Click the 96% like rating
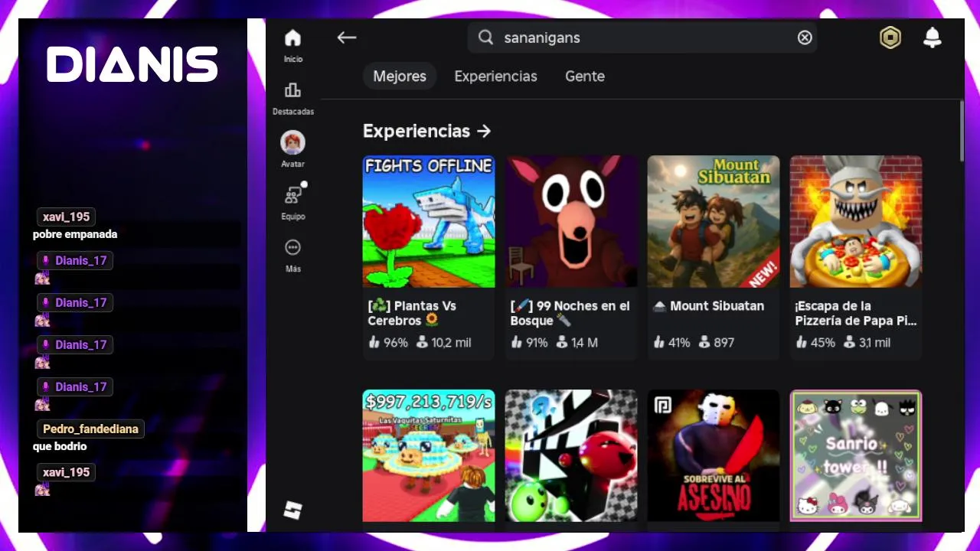This screenshot has width=980, height=551. click(x=388, y=343)
